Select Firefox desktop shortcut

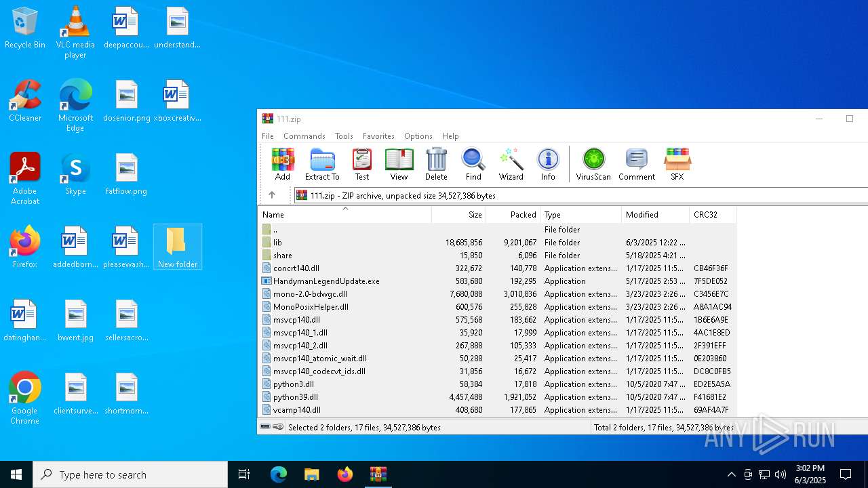(25, 247)
